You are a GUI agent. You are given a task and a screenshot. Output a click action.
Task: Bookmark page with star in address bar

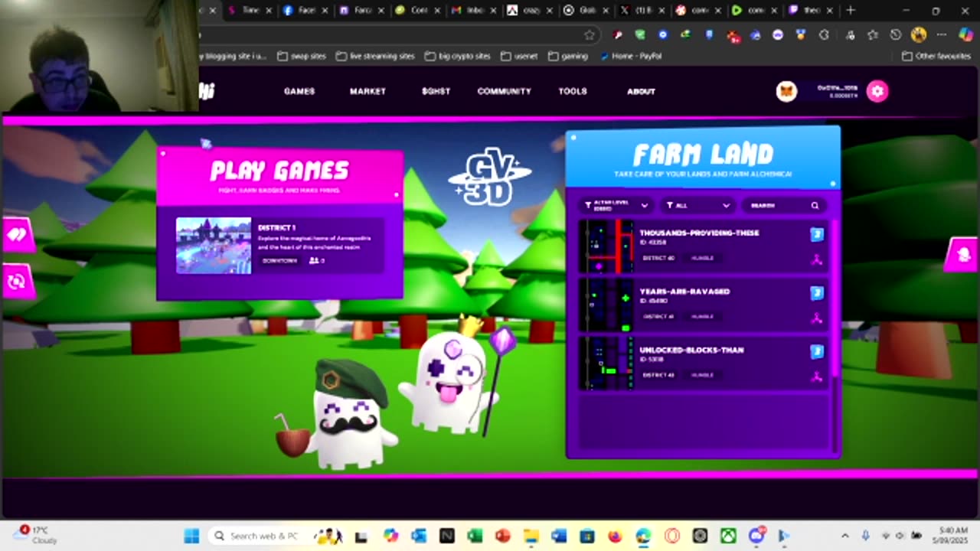(589, 34)
